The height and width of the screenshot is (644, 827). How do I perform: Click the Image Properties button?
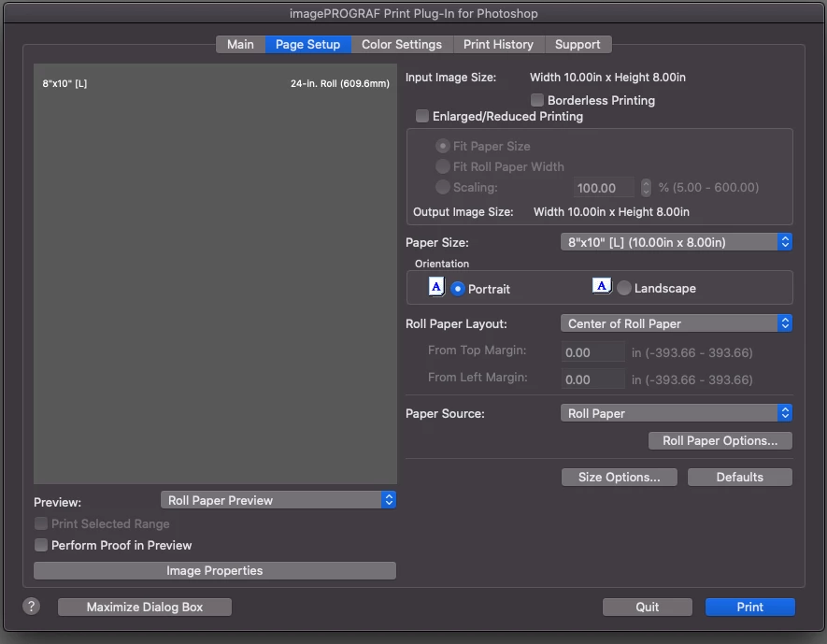215,570
